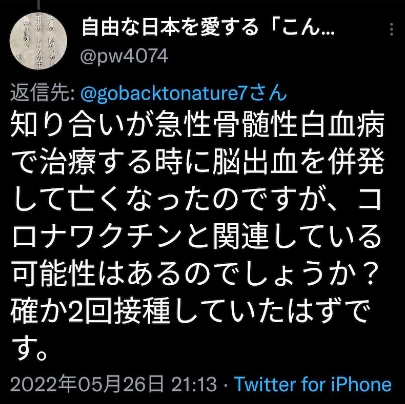The height and width of the screenshot is (404, 405).
Task: Click the final す。 at tweet end
Action: [x=31, y=349]
